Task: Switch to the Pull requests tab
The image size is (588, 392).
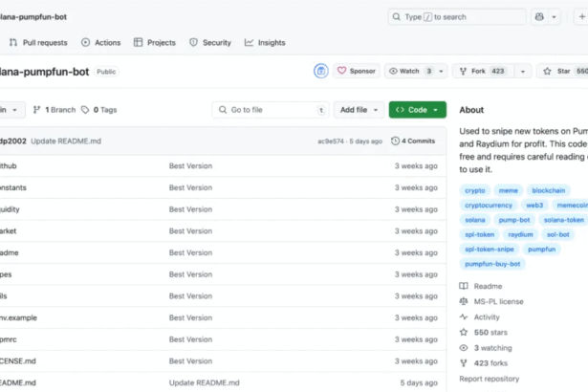Action: click(x=38, y=43)
